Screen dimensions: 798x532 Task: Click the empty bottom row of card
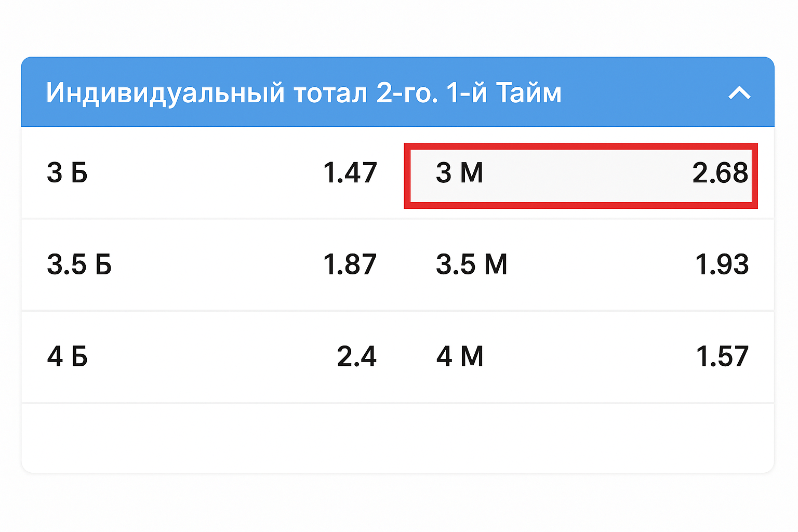point(397,437)
